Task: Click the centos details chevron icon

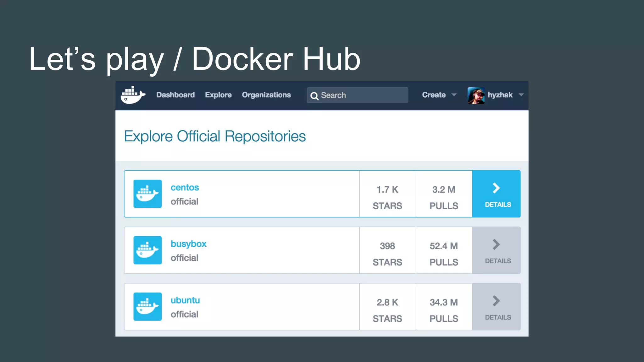Action: (496, 188)
